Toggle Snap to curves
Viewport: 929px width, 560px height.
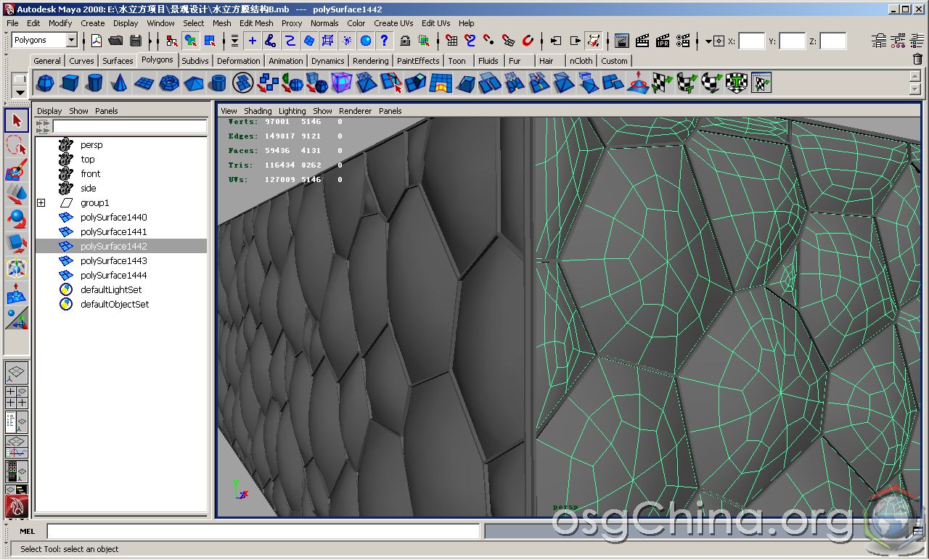(470, 41)
